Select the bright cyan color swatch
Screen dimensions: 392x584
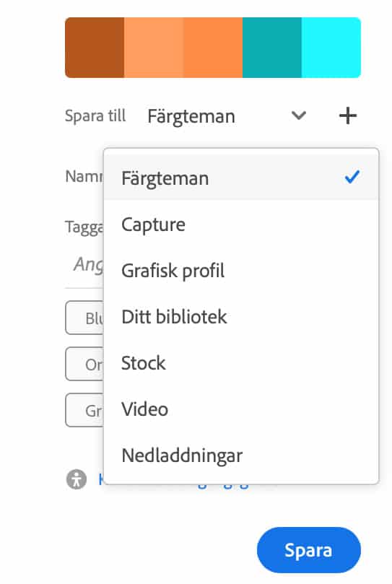pos(331,48)
